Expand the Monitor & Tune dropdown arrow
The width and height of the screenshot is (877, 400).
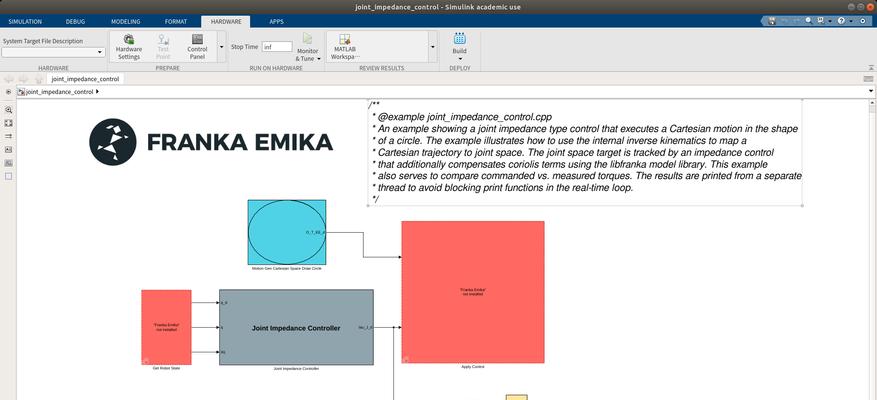(x=319, y=59)
